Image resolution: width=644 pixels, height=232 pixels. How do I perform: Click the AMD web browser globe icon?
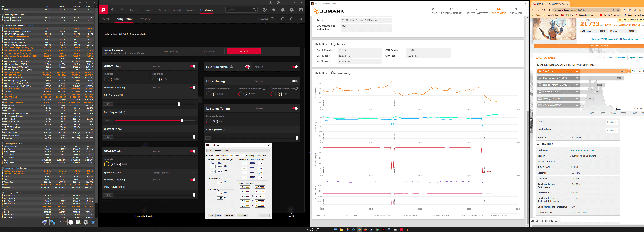[x=265, y=10]
